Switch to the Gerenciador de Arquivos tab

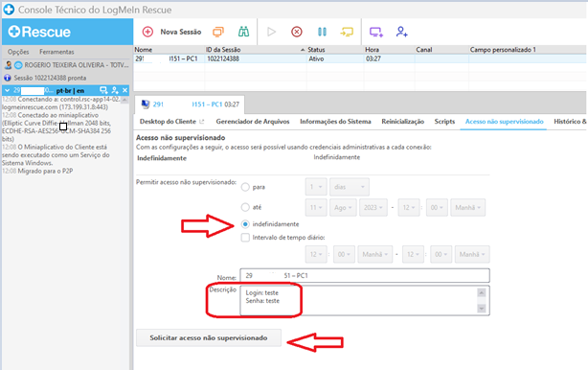point(253,122)
